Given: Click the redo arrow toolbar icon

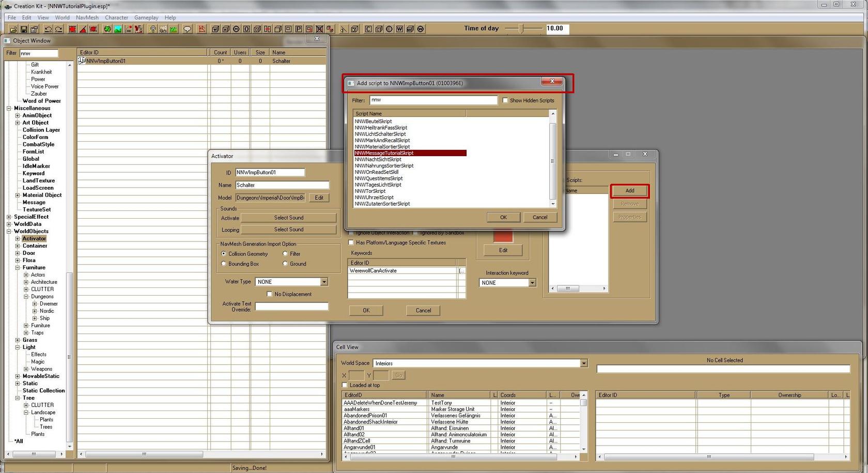Looking at the screenshot, I should (58, 29).
